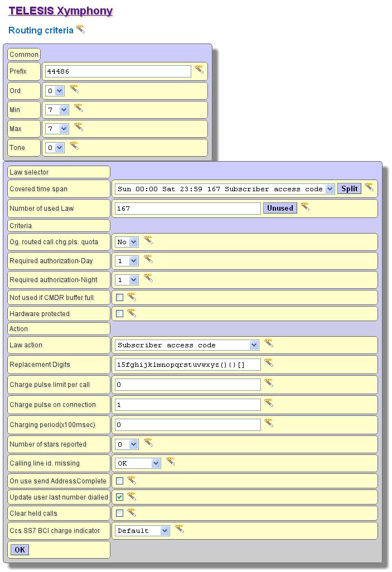Click the wand icon beside Replacement Digits field
The image size is (392, 572).
click(x=269, y=363)
